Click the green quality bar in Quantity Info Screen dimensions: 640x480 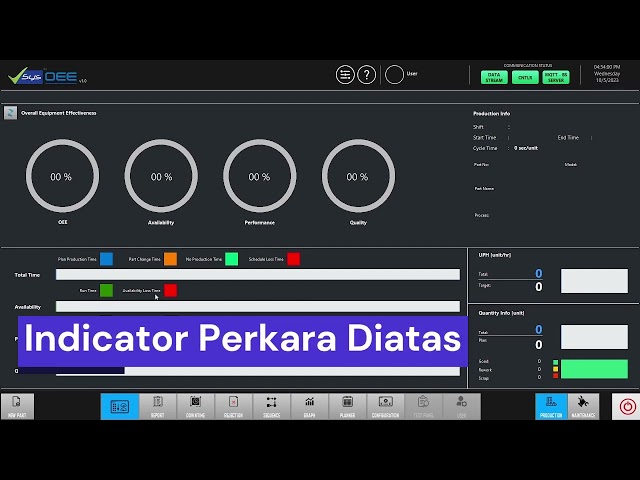pos(594,369)
